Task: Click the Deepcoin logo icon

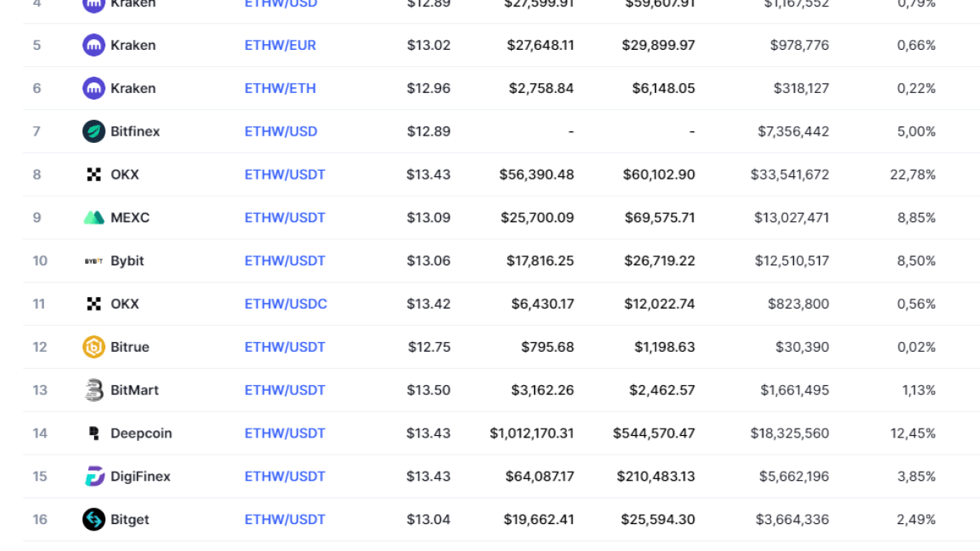Action: [94, 433]
